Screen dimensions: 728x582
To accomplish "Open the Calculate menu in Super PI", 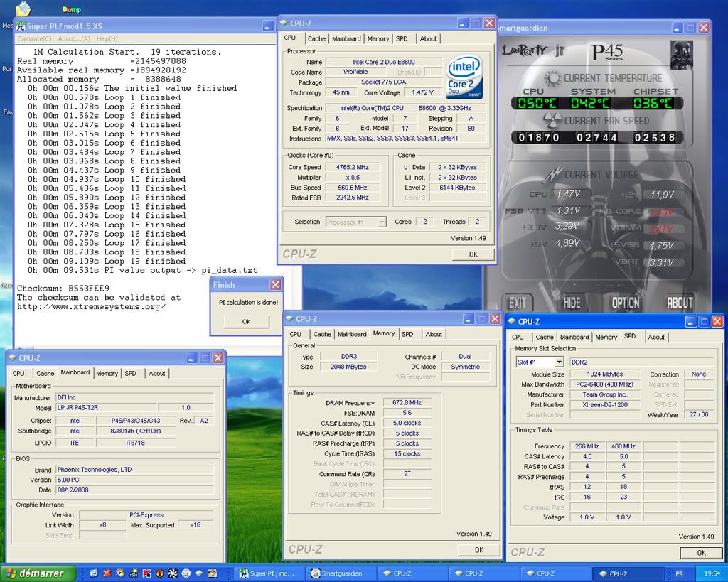I will click(34, 38).
